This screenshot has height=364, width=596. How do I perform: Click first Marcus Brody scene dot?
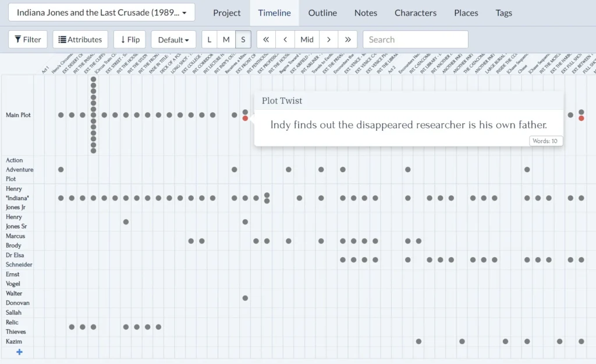(191, 241)
